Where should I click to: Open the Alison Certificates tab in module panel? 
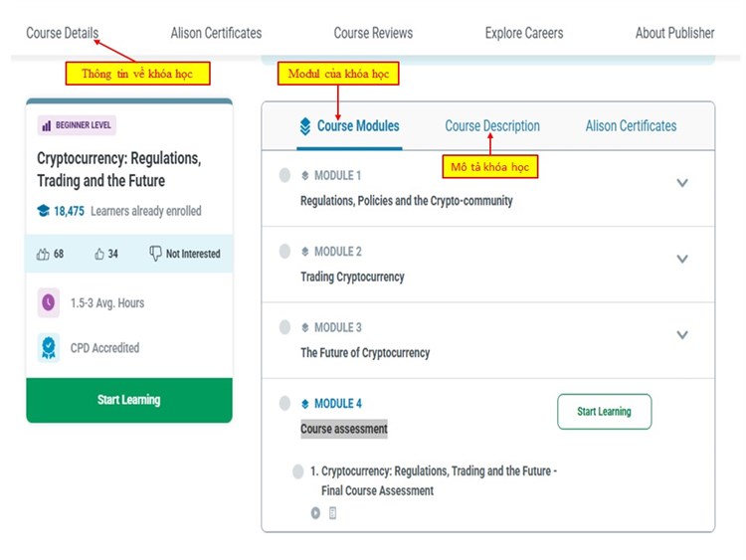pyautogui.click(x=631, y=126)
